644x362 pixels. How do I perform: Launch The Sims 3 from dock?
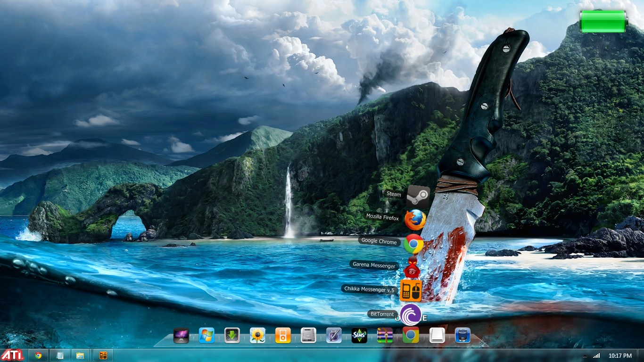pyautogui.click(x=359, y=335)
